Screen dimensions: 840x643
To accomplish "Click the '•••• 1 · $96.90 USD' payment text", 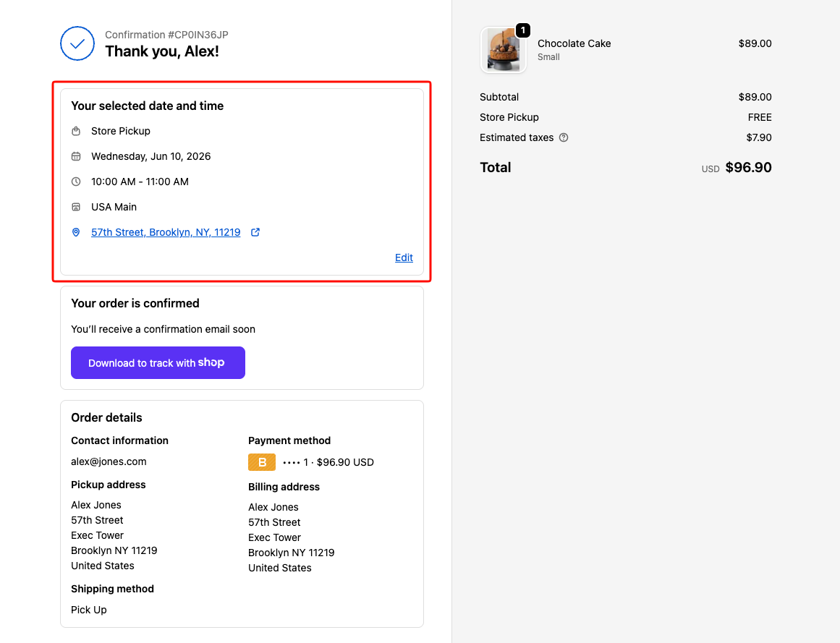I will pos(328,462).
